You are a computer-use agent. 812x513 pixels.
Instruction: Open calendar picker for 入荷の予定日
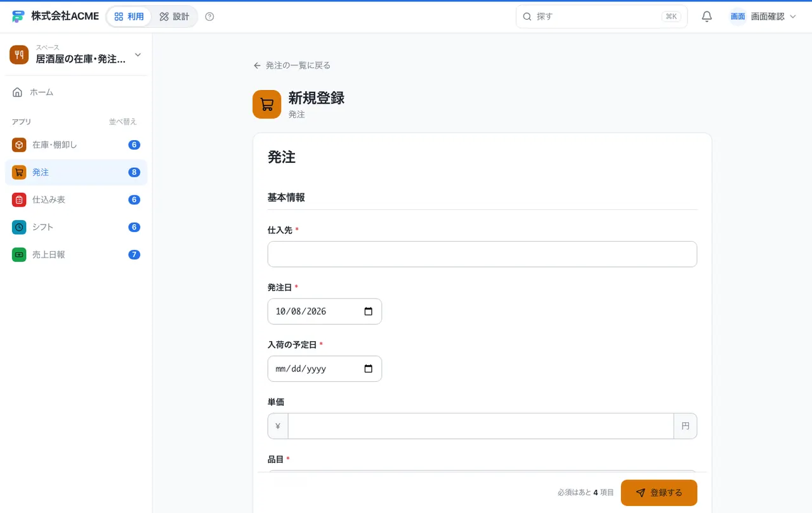pyautogui.click(x=369, y=368)
